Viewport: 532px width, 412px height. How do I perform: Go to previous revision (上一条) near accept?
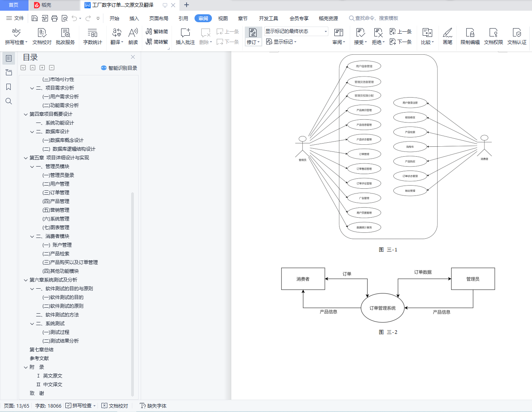coord(401,31)
